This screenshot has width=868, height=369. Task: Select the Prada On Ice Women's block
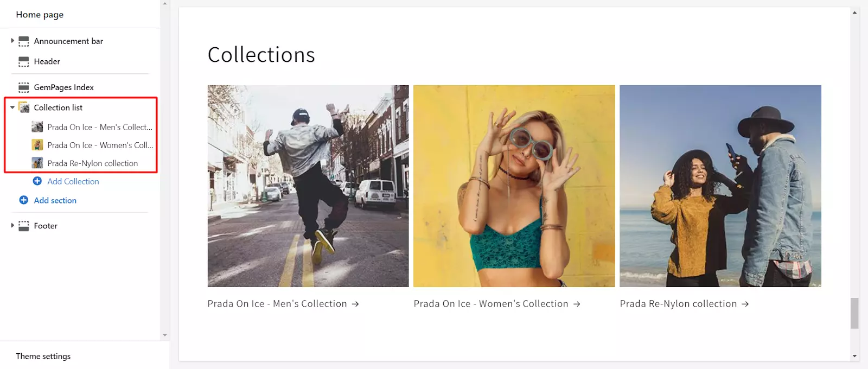pyautogui.click(x=100, y=145)
